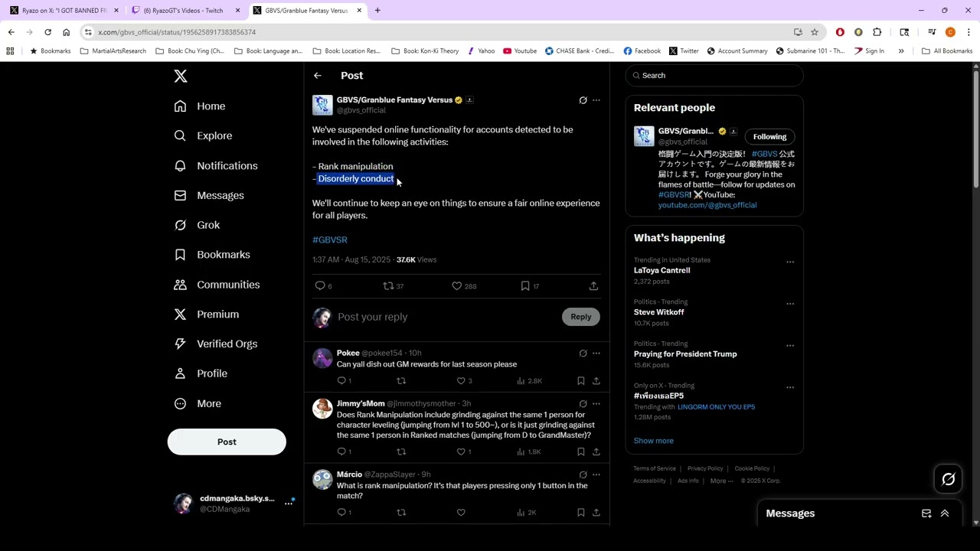Click Show more under What's happening
Image resolution: width=980 pixels, height=551 pixels.
pyautogui.click(x=654, y=441)
